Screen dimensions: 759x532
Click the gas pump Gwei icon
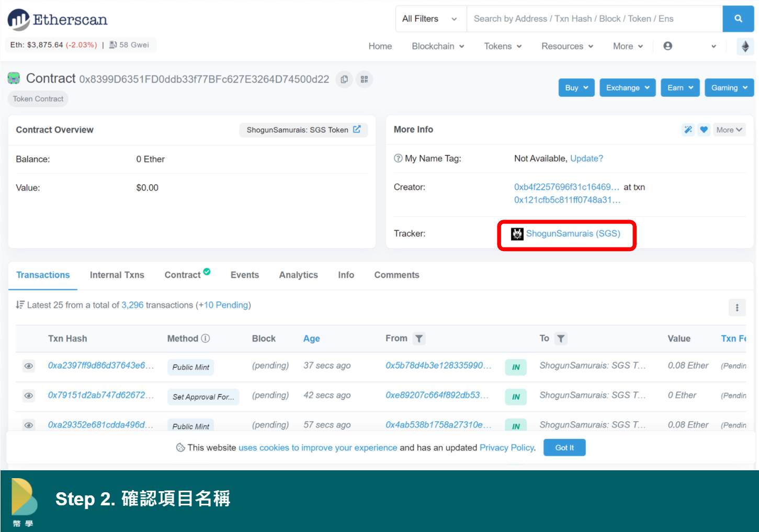click(112, 45)
